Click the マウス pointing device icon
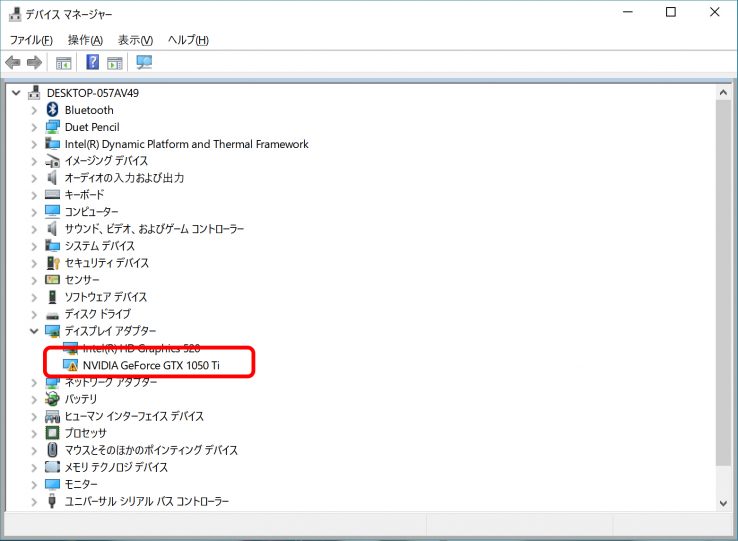 52,450
